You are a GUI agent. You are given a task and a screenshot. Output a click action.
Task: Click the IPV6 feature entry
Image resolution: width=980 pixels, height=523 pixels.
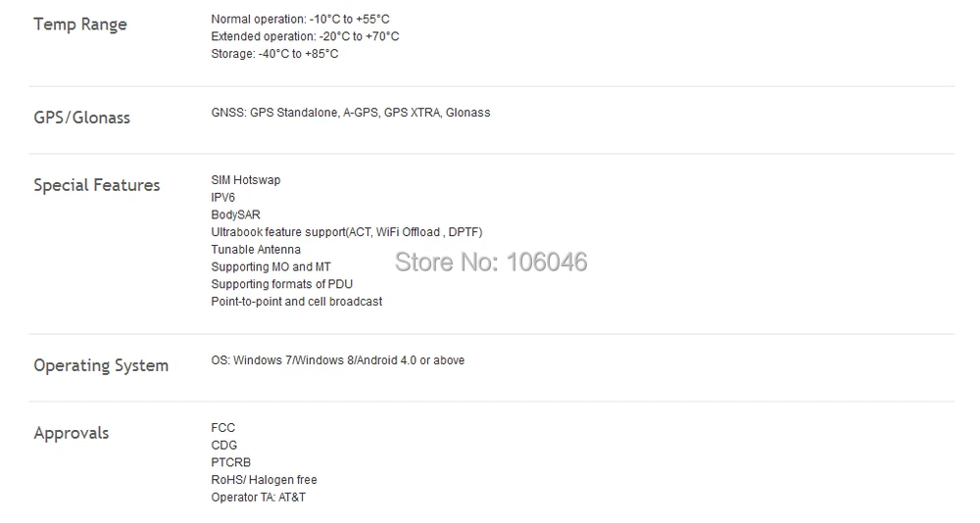pos(223,198)
